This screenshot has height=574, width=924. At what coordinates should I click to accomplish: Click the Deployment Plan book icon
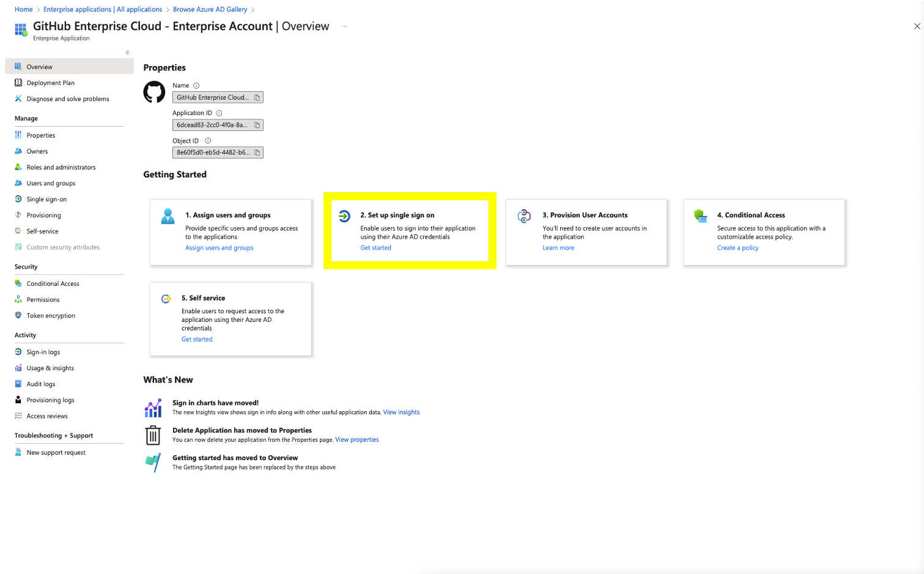point(18,83)
